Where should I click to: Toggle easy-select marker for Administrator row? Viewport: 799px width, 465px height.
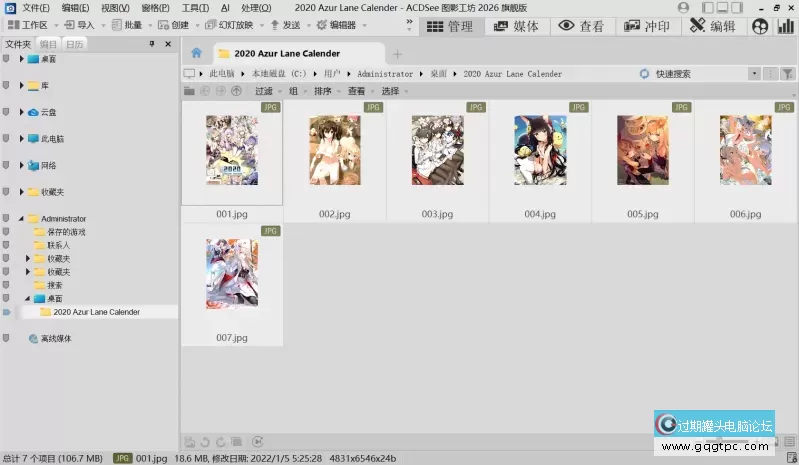click(6, 218)
